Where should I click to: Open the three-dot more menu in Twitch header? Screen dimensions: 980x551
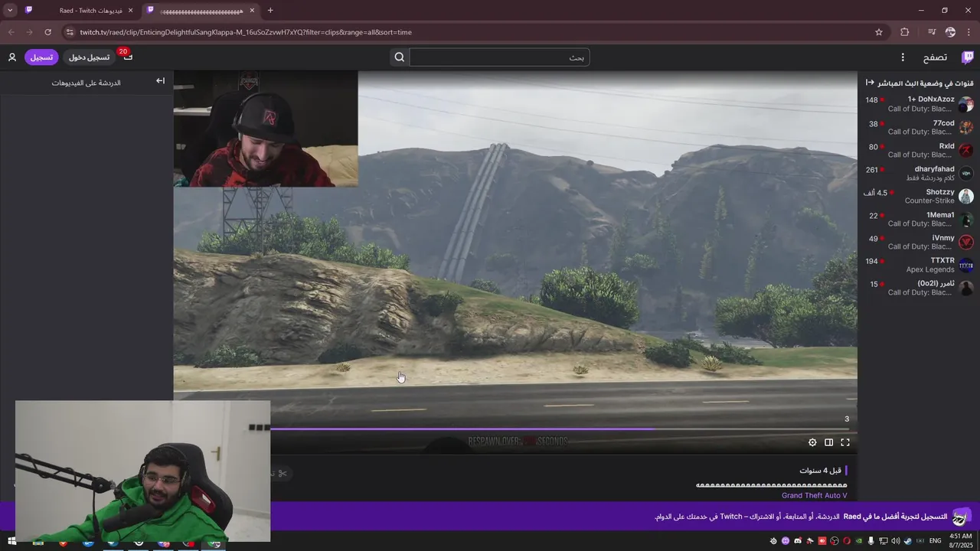click(903, 57)
